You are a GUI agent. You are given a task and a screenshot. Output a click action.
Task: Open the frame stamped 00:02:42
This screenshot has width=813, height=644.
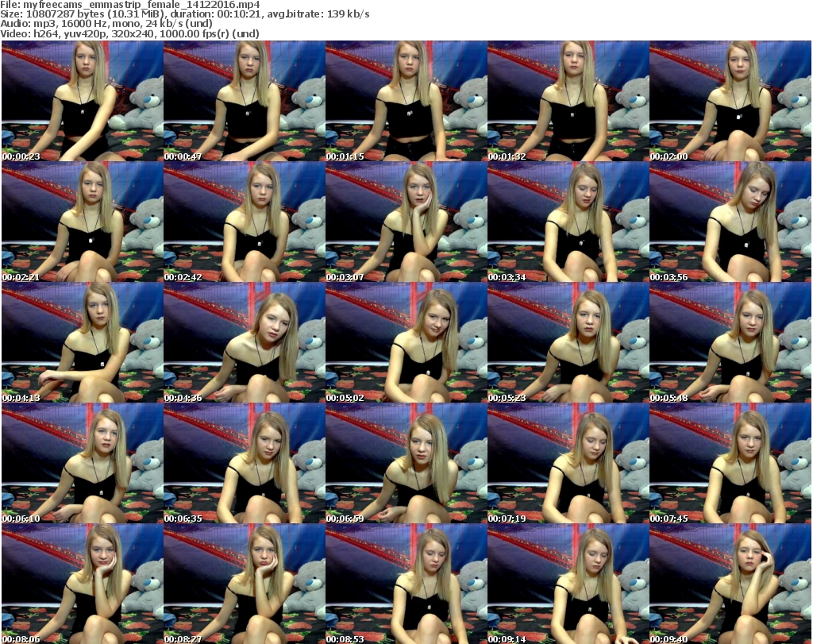(x=245, y=222)
